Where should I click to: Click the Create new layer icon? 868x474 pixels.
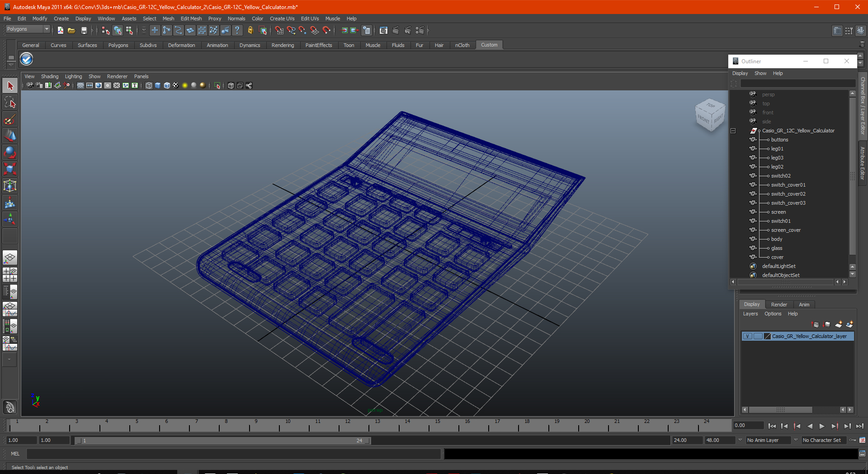[839, 324]
